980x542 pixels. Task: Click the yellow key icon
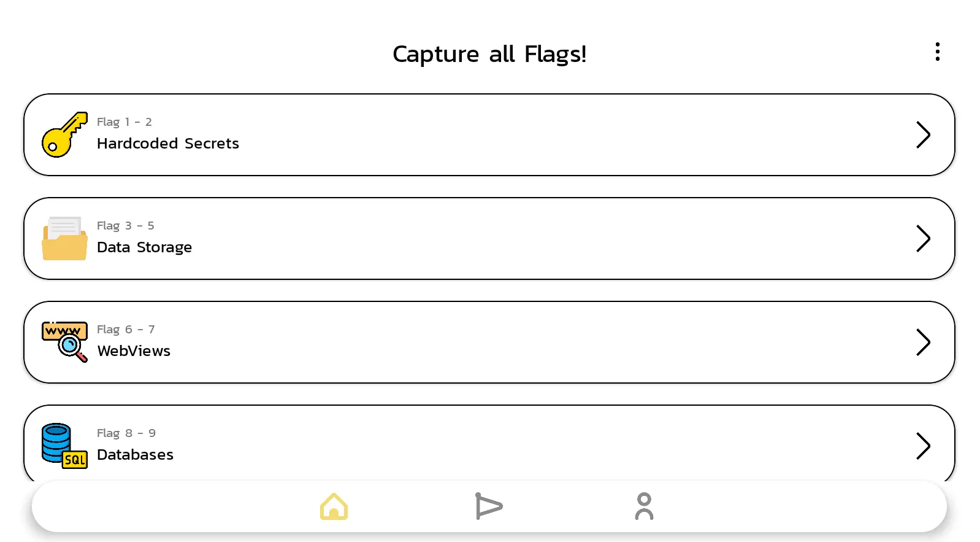(64, 134)
